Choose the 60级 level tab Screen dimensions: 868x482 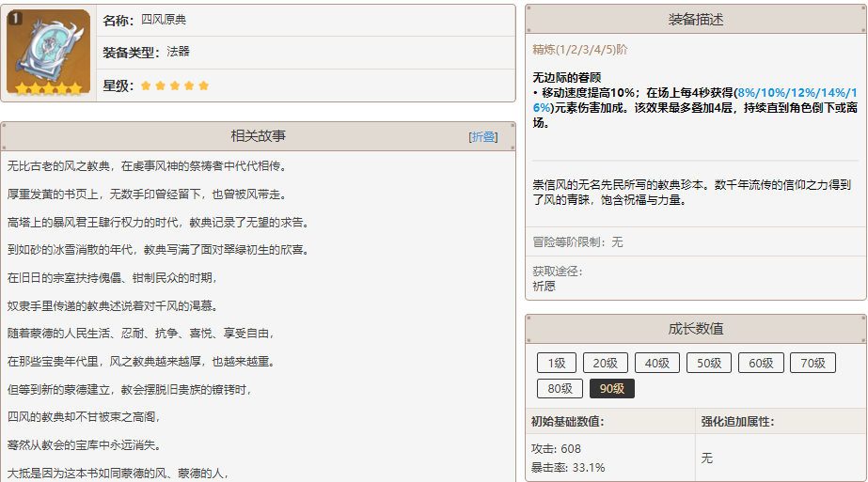pos(761,363)
